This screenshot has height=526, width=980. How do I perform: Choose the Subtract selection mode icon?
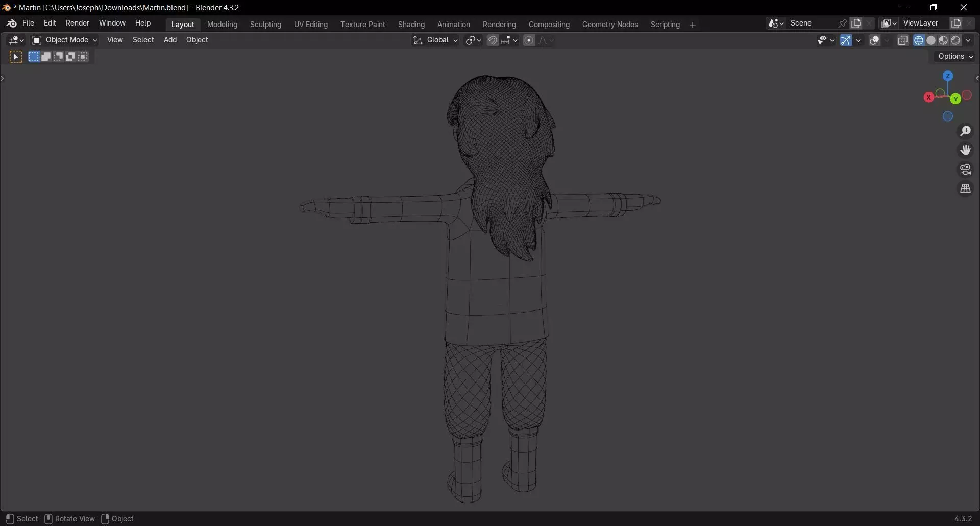pos(58,57)
